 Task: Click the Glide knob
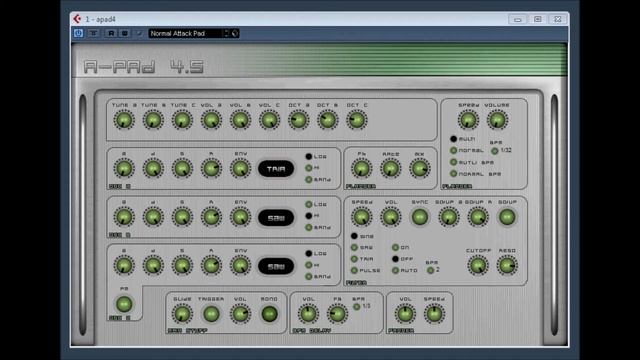pyautogui.click(x=182, y=314)
